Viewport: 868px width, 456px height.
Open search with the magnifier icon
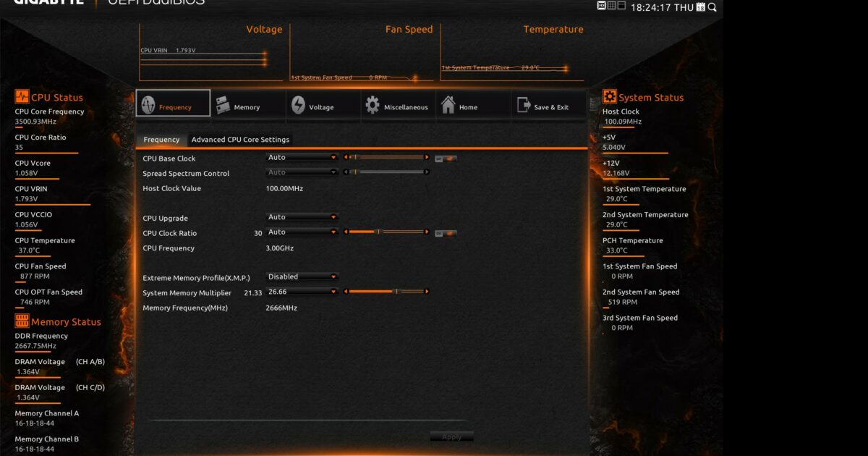click(x=712, y=7)
